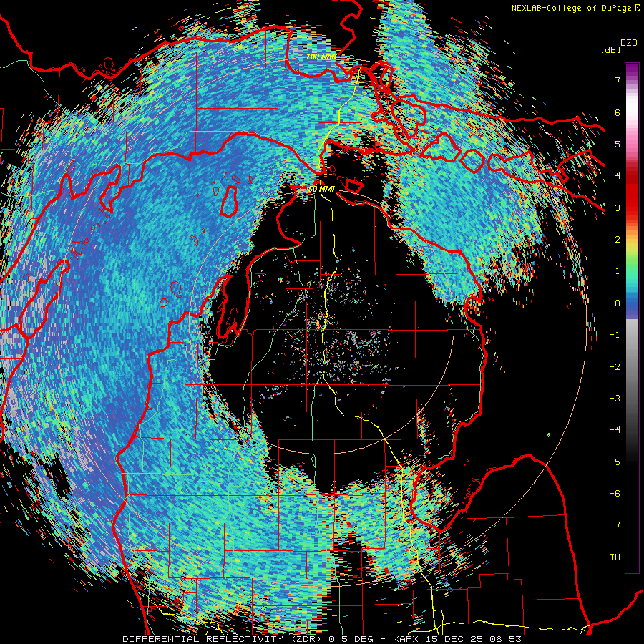Pick the purple top of the color bar
Image resolution: width=644 pixels, height=644 pixels.
632,71
